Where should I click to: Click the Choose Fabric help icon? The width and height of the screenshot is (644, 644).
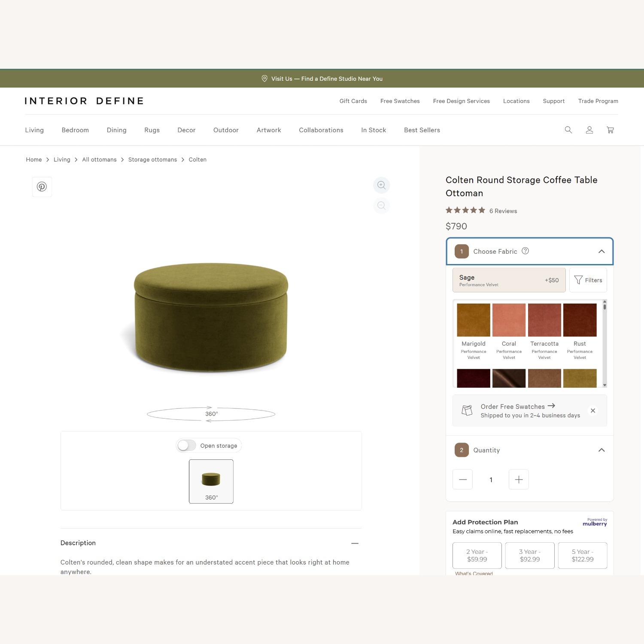tap(526, 251)
